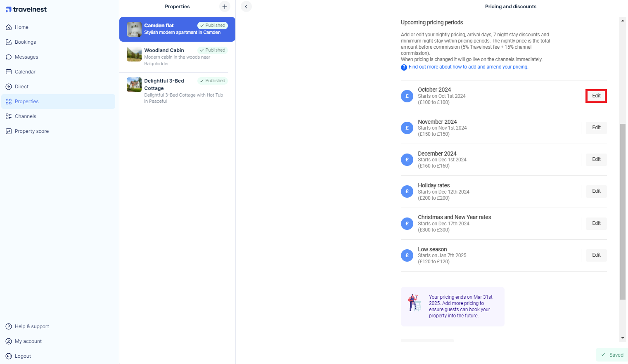Click the October 2024 period title
628x364 pixels.
(434, 90)
